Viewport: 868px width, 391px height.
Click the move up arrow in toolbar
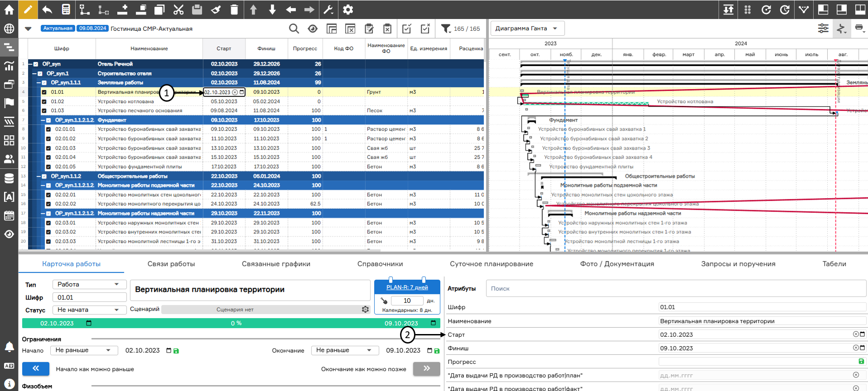(253, 9)
